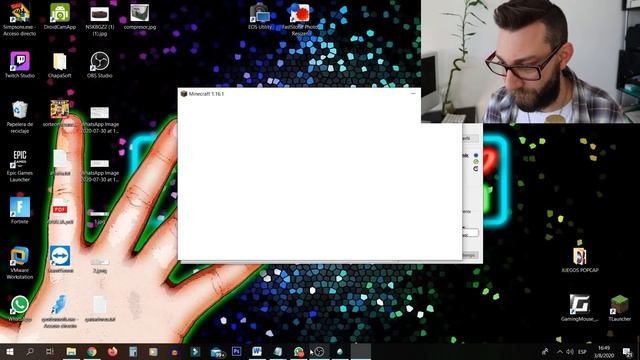
Task: Open the TeamViewer desktop shortcut
Action: (60, 259)
